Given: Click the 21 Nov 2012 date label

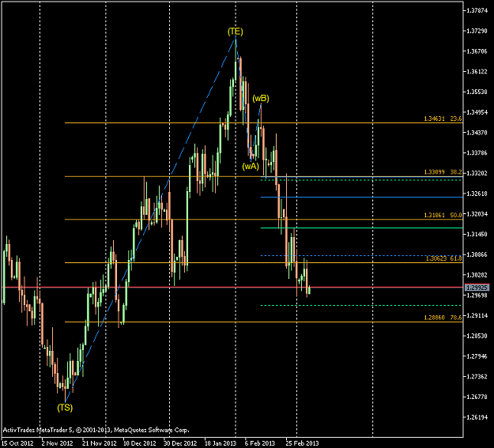Looking at the screenshot, I should pyautogui.click(x=100, y=443).
